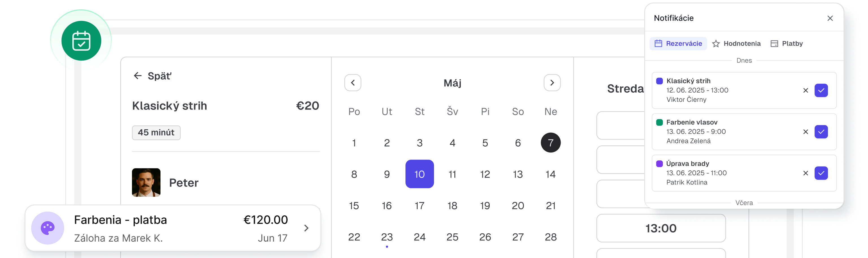Click Peter's profile photo
Screen dimensions: 868x258
tap(146, 182)
